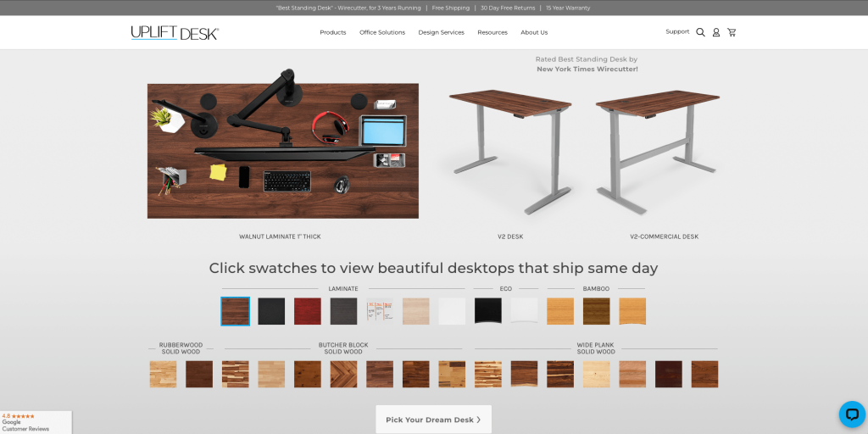
Task: Select the white laminate swatch
Action: [x=453, y=311]
